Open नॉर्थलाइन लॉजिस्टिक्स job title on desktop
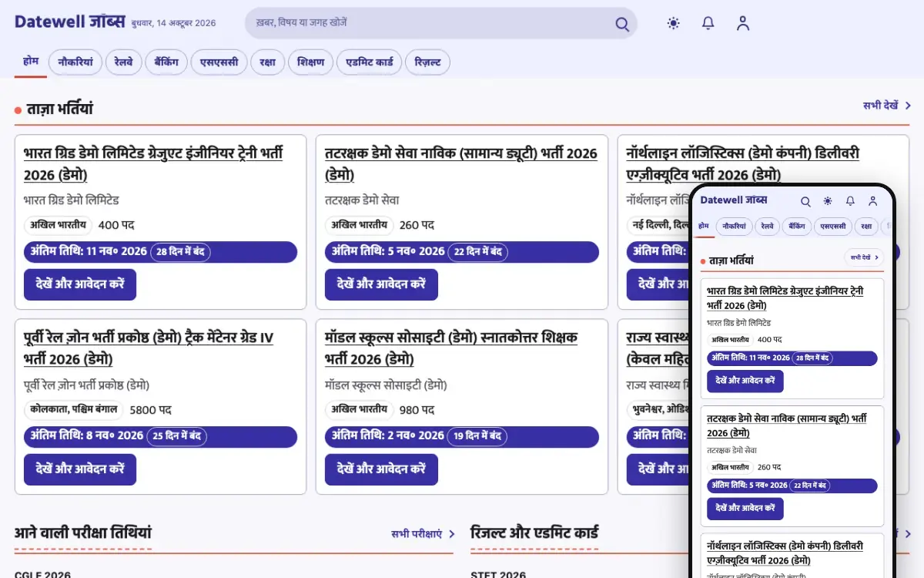Screen dimensions: 924x578 [743, 163]
